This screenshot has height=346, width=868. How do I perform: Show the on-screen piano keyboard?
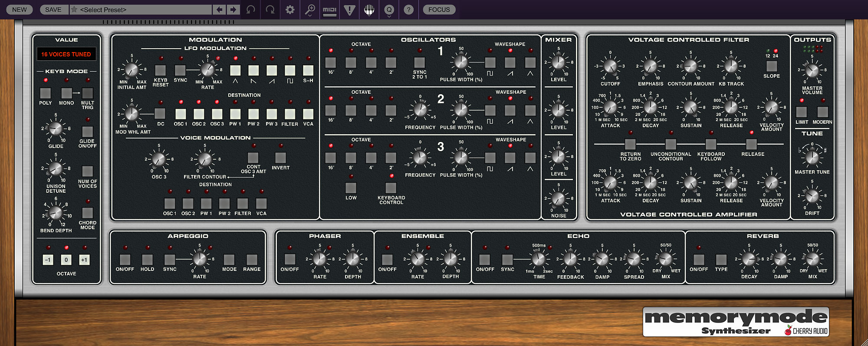[369, 10]
